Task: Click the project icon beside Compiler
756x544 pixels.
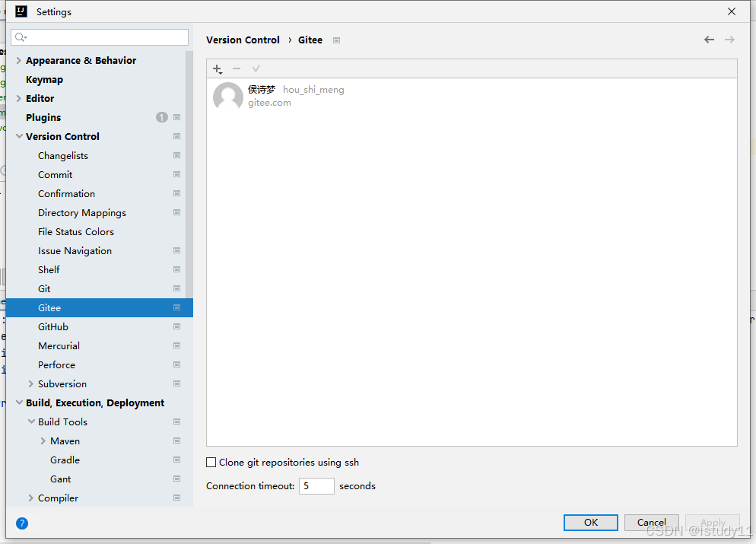Action: click(177, 498)
